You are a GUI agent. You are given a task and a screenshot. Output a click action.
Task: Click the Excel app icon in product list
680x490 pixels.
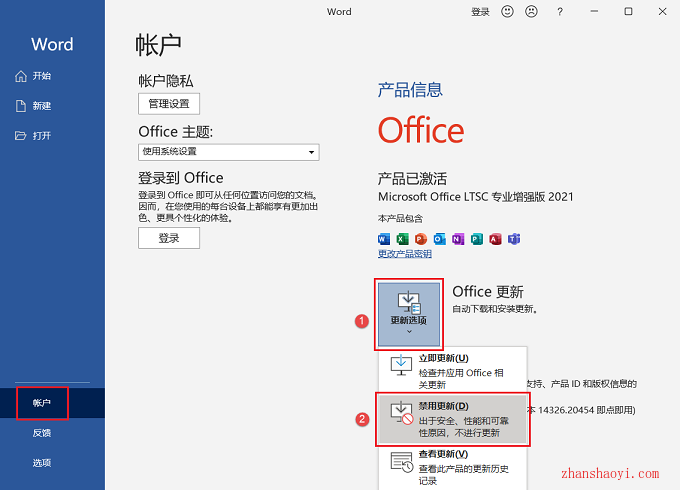(402, 239)
